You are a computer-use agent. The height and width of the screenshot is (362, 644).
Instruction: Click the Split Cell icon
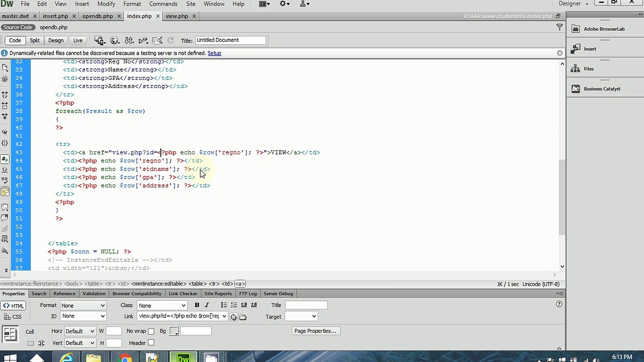click(41, 343)
